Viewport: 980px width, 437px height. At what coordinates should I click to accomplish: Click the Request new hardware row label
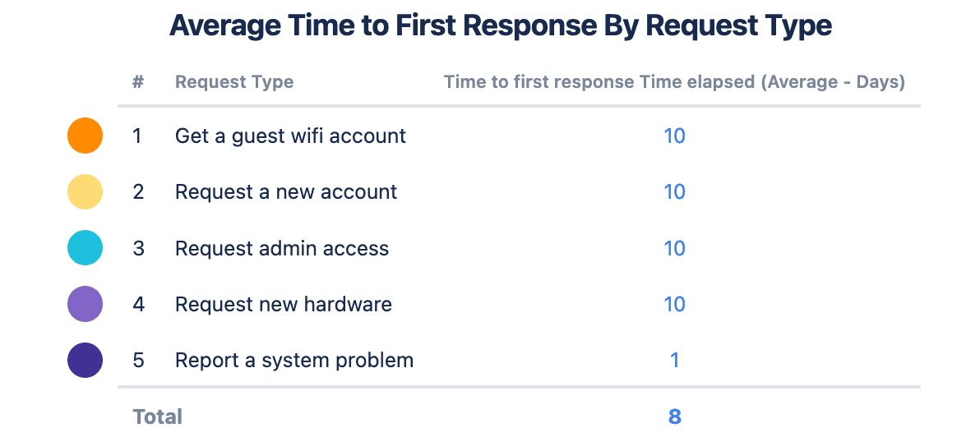284,304
